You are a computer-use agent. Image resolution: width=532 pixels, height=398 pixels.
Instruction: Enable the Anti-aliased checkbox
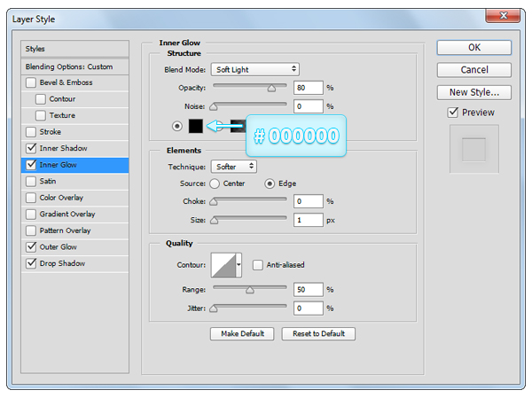[x=258, y=264]
